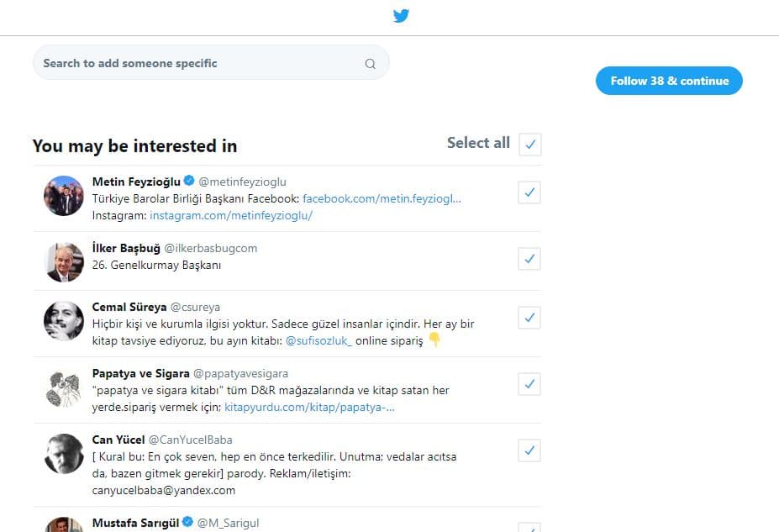Open Papatya ve Sigara's avatar
The height and width of the screenshot is (532, 779).
[64, 387]
